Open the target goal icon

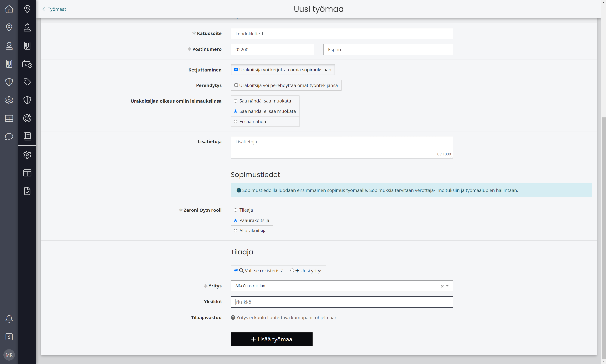(x=27, y=118)
